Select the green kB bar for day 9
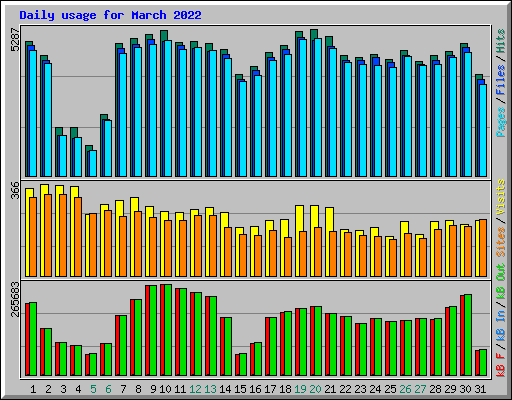512x400 pixels. point(153,331)
